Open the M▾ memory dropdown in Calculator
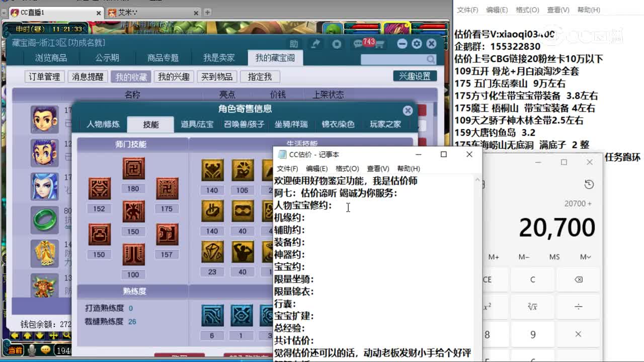Viewport: 644px width, 362px height. [585, 257]
